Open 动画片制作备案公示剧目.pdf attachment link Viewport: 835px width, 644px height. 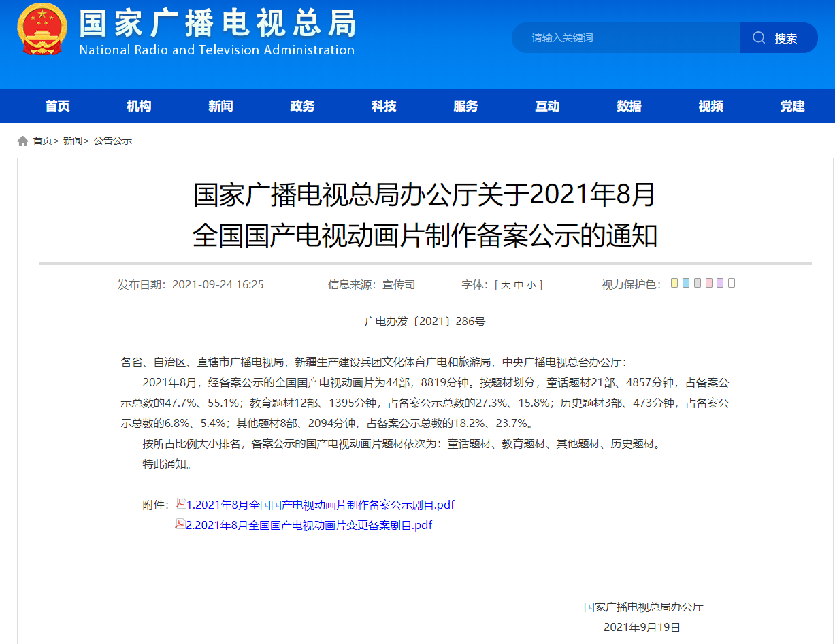click(x=321, y=505)
